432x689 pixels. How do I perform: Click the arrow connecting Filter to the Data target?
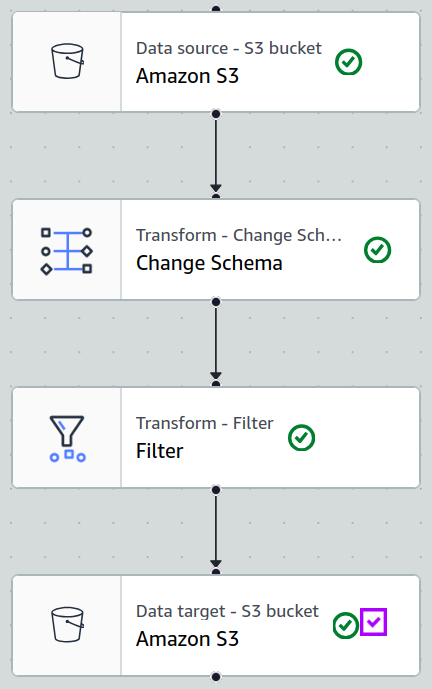216,531
